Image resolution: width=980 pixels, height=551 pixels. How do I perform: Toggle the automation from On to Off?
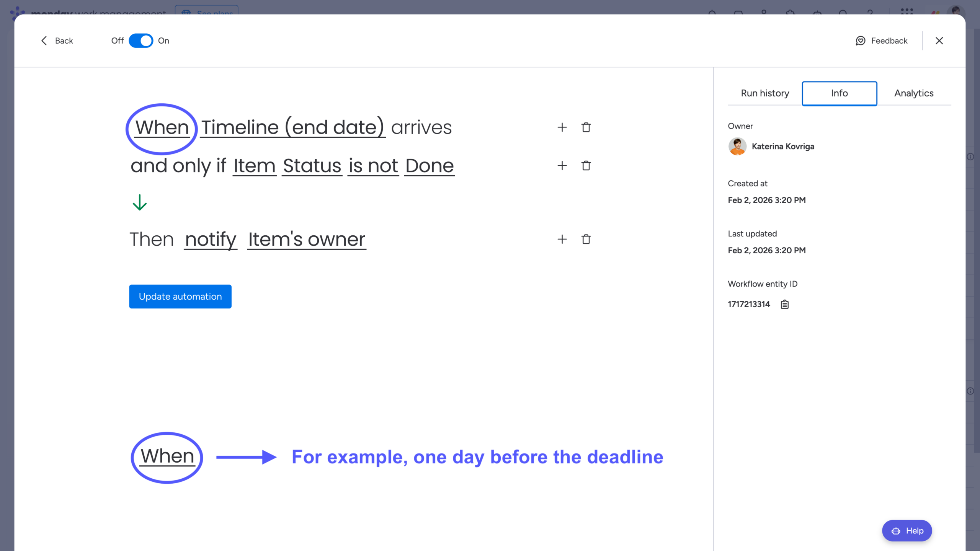141,41
